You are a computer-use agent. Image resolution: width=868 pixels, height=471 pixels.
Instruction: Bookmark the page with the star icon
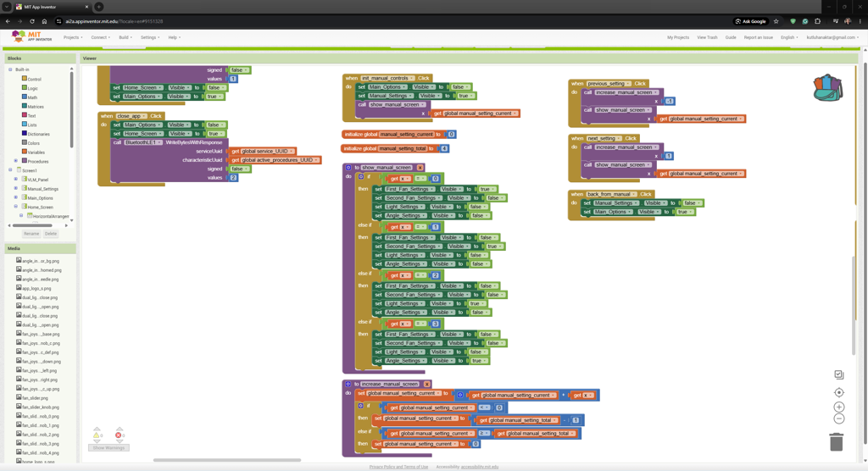click(x=776, y=21)
